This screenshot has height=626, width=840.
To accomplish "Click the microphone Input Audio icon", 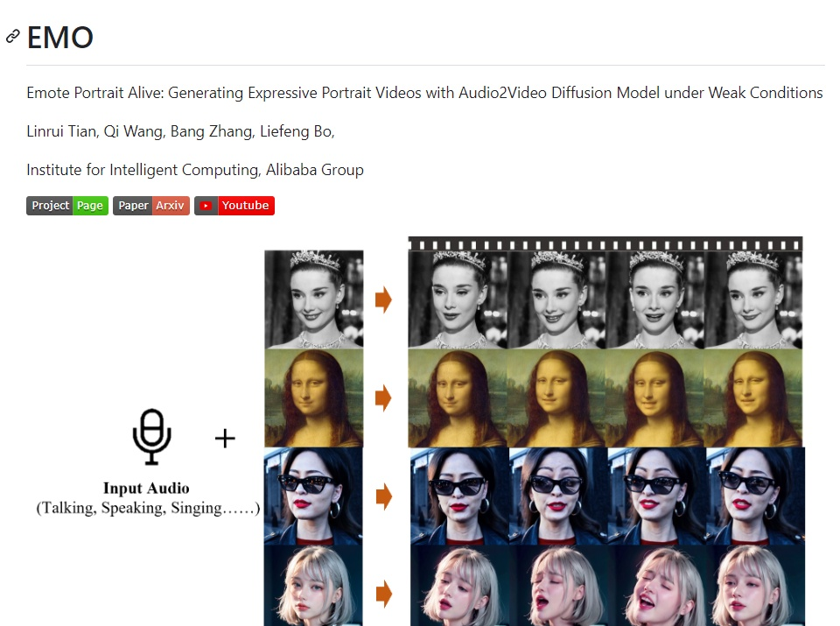I will 152,437.
